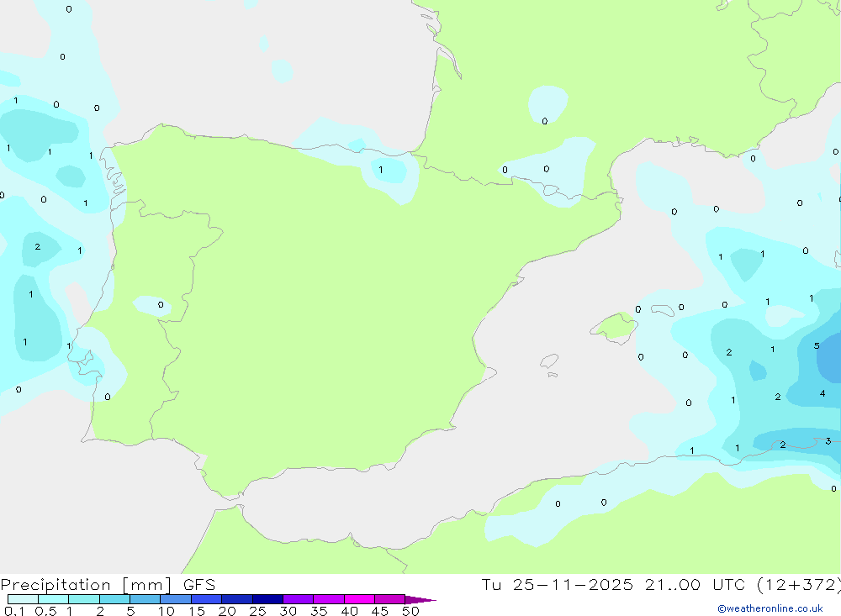Click the 30–35 mm purple legend swatch
The height and width of the screenshot is (616, 841).
click(x=299, y=599)
